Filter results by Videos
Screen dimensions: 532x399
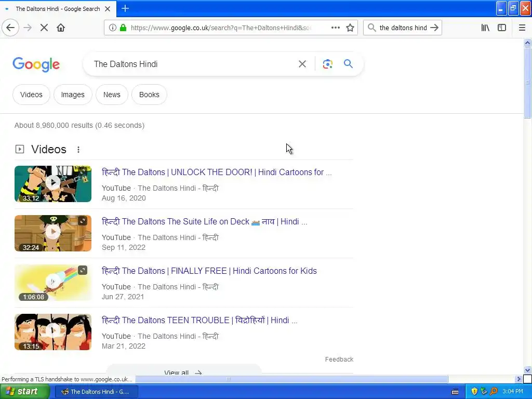[x=31, y=95]
